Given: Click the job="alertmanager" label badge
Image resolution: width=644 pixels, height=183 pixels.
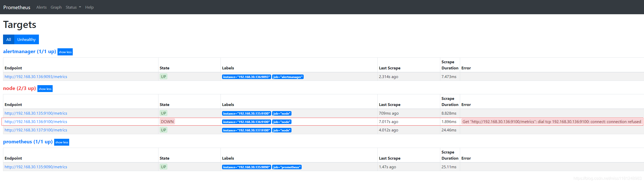Looking at the screenshot, I should point(288,77).
